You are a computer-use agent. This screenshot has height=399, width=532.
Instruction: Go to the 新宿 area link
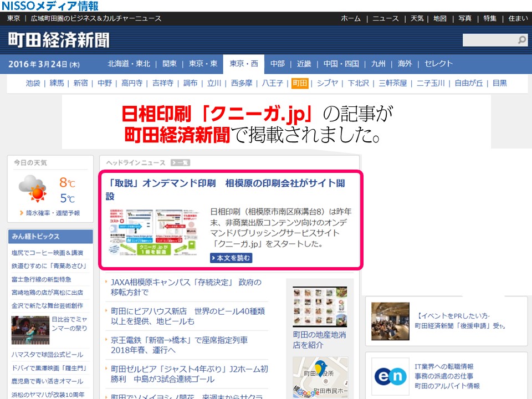80,83
